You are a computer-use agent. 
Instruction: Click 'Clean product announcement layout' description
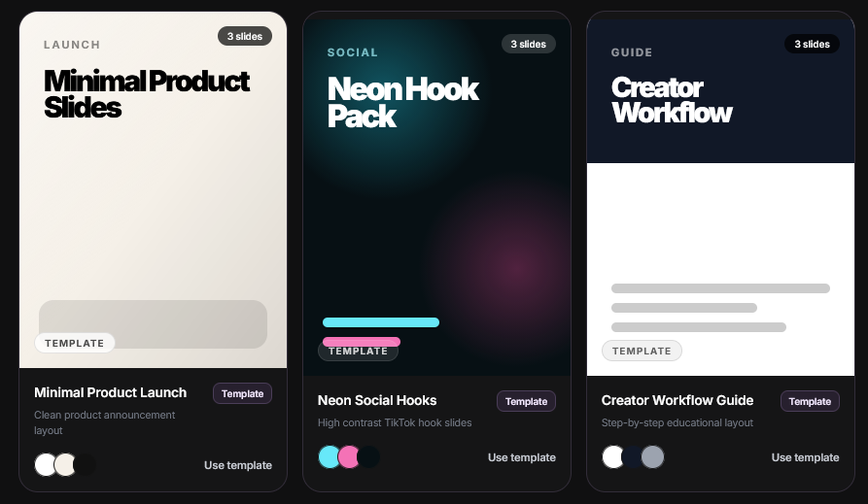(x=105, y=422)
